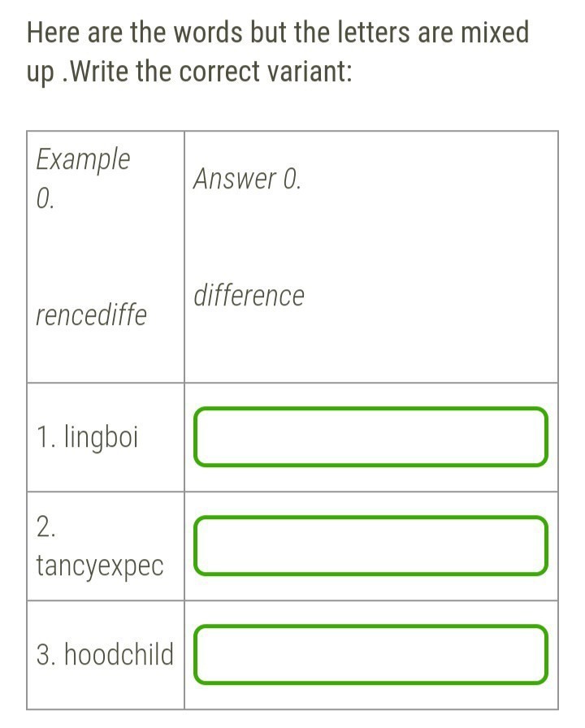Focus the answer field for hoodchild

click(x=370, y=655)
